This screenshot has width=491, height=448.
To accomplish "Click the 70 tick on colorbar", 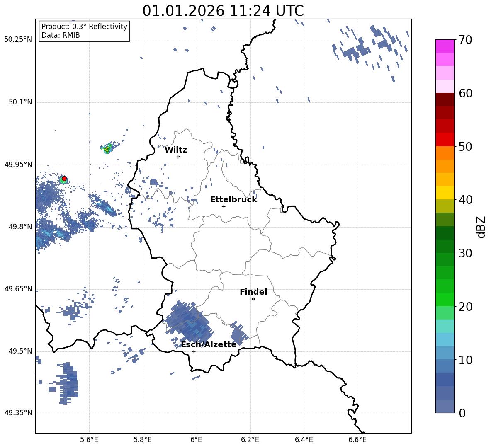I will pos(465,40).
